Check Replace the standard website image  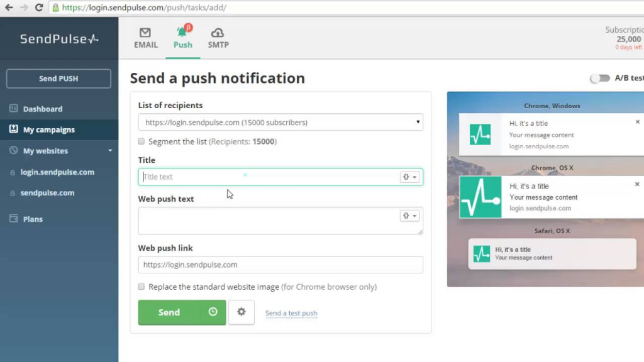coord(142,287)
